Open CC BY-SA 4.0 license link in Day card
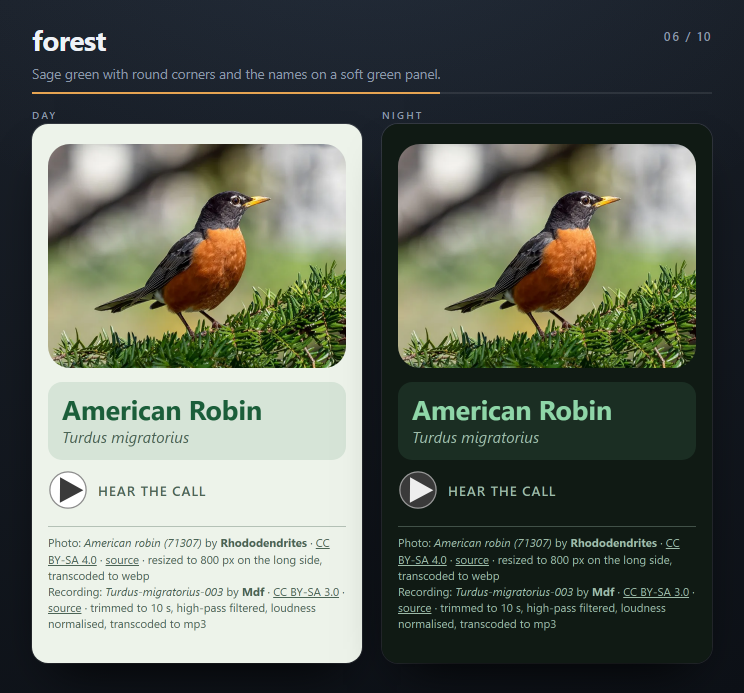 point(72,560)
